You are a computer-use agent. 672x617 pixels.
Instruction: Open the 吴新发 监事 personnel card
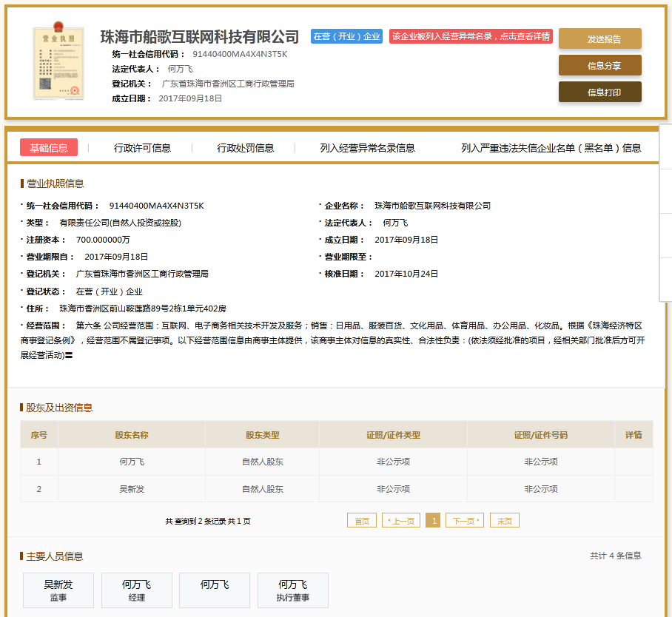pos(58,590)
